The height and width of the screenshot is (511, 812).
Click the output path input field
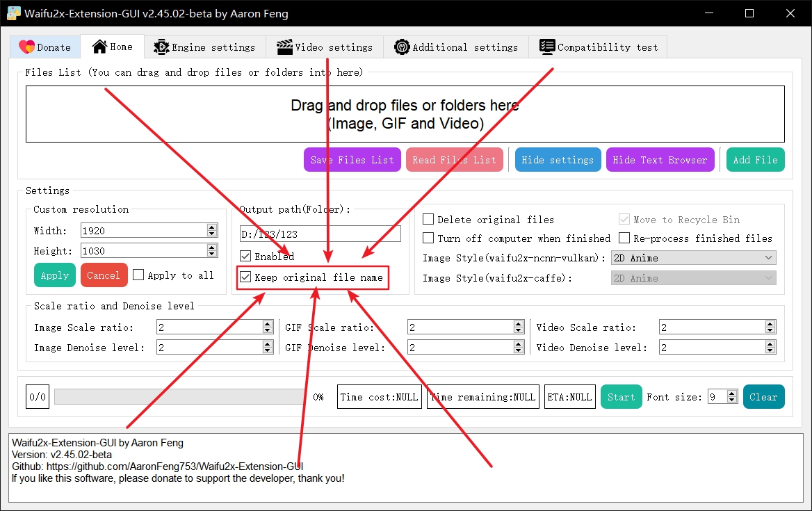pos(319,234)
